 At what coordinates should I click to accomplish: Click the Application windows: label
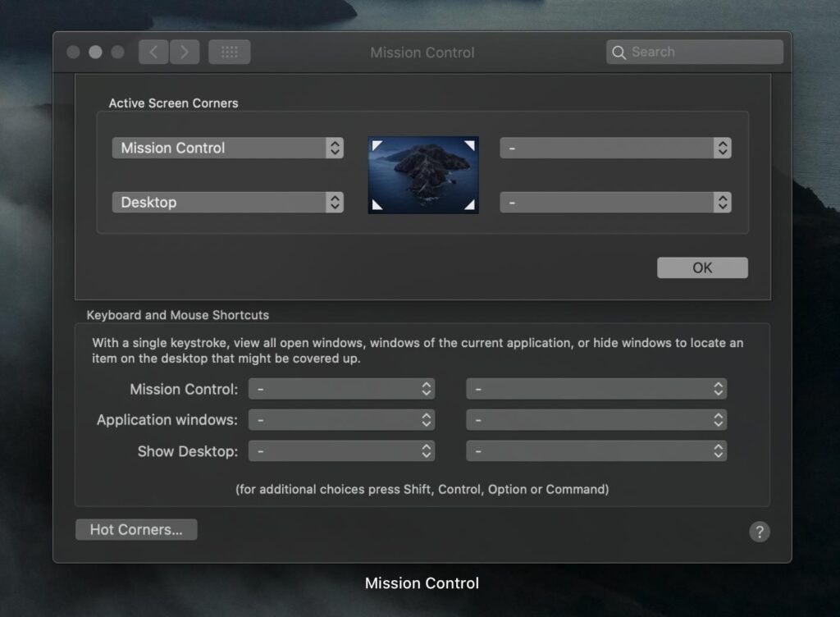(167, 420)
